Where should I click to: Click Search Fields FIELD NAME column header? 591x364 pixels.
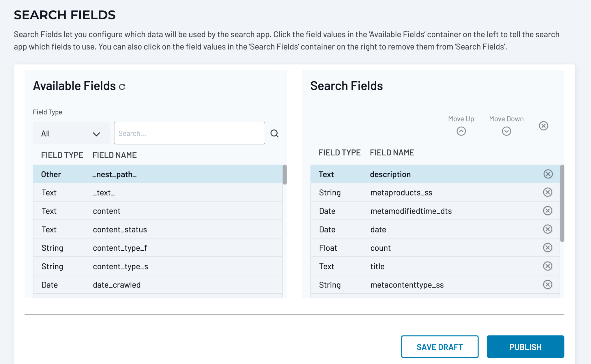pos(392,153)
